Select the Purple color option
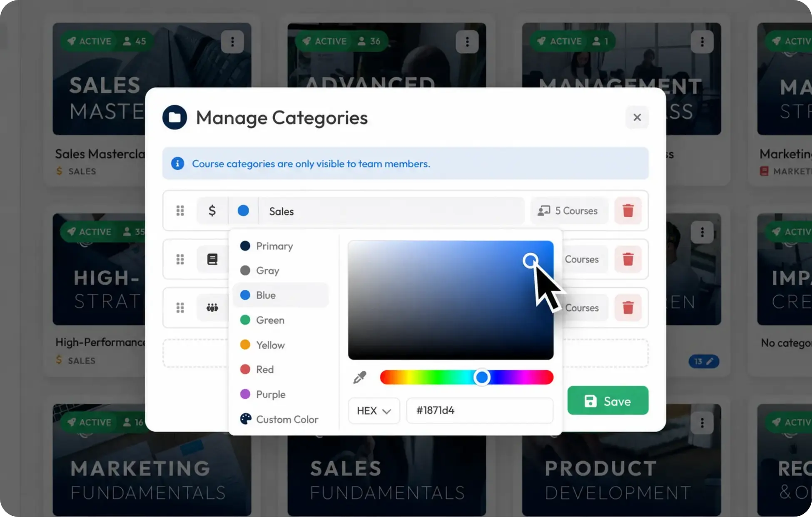 [x=281, y=394]
